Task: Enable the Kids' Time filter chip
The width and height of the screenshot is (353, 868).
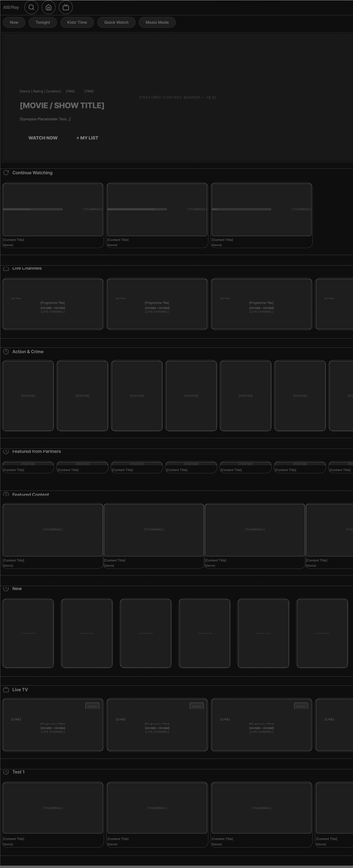Action: pyautogui.click(x=77, y=22)
